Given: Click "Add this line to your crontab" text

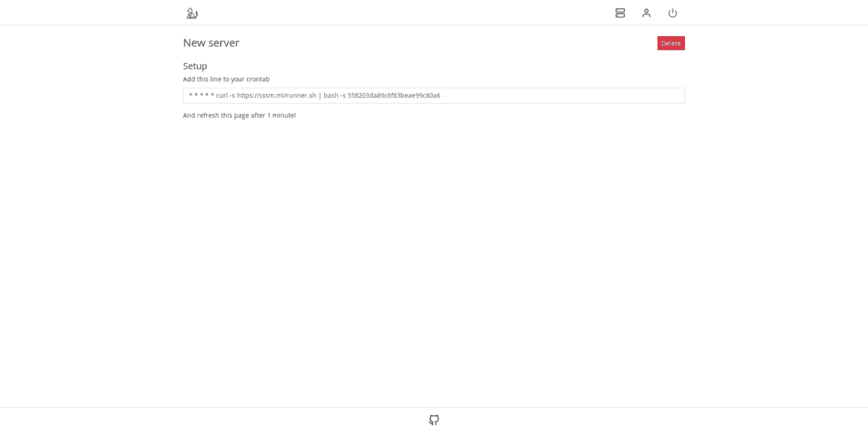Looking at the screenshot, I should pyautogui.click(x=226, y=79).
